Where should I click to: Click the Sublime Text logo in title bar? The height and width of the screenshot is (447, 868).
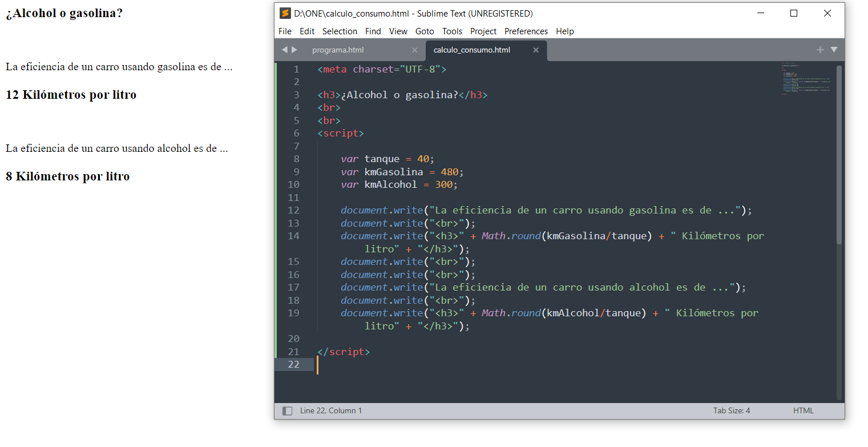point(285,14)
